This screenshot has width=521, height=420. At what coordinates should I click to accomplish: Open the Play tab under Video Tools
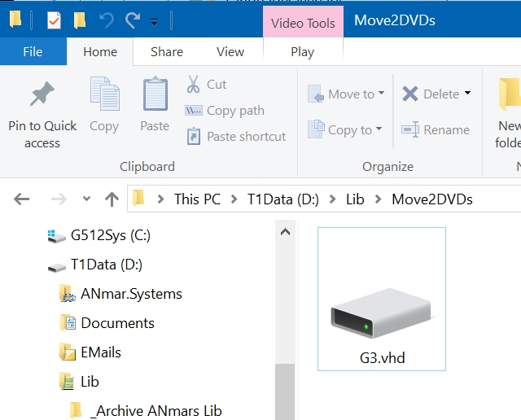coord(302,52)
